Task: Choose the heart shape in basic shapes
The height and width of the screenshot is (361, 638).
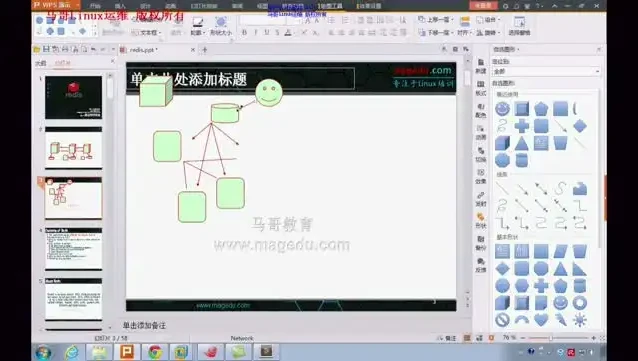Action: click(x=541, y=320)
